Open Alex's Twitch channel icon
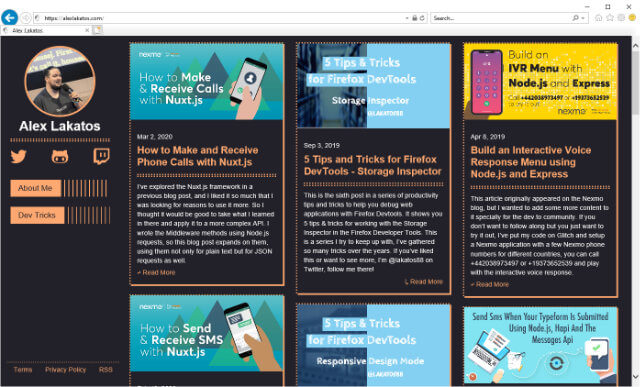The width and height of the screenshot is (640, 387). (x=101, y=156)
